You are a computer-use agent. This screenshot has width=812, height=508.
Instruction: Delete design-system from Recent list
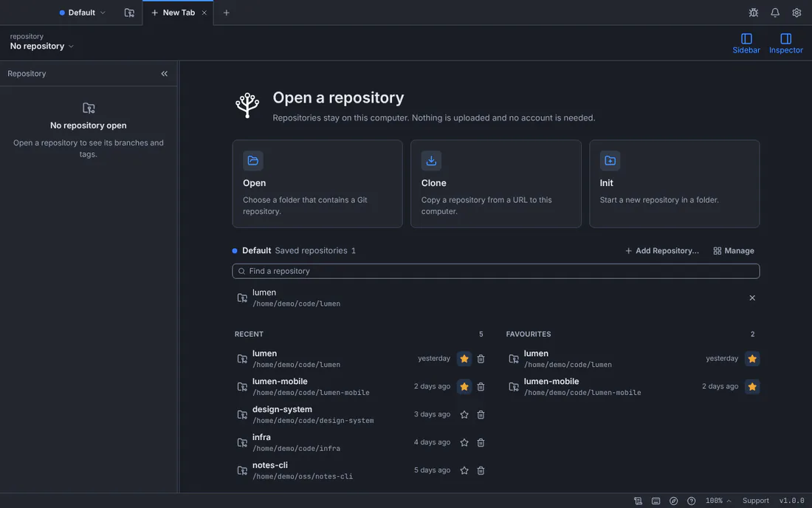[481, 414]
